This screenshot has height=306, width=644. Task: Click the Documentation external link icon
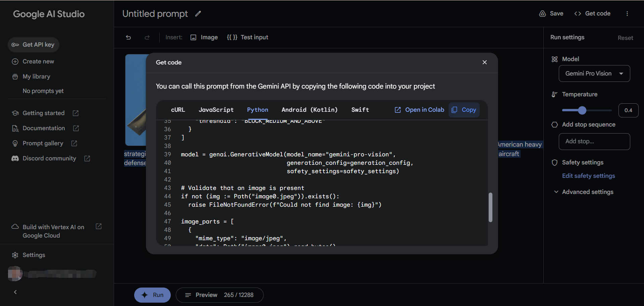76,128
